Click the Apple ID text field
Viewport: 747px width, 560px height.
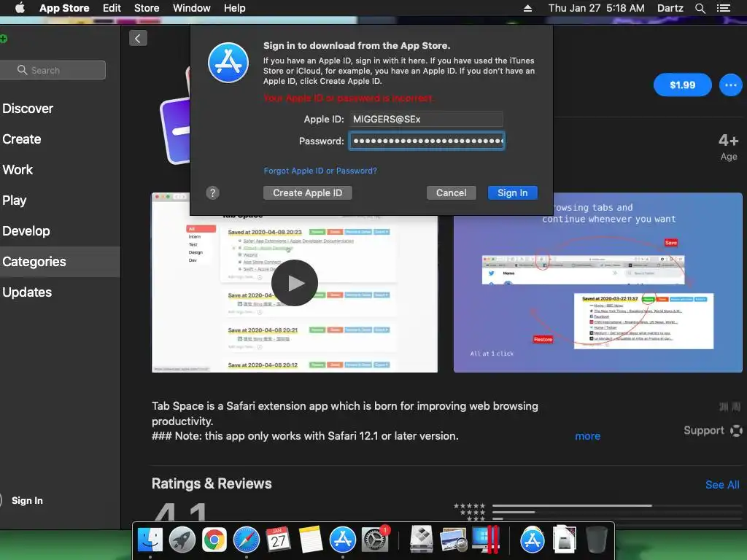pos(426,119)
